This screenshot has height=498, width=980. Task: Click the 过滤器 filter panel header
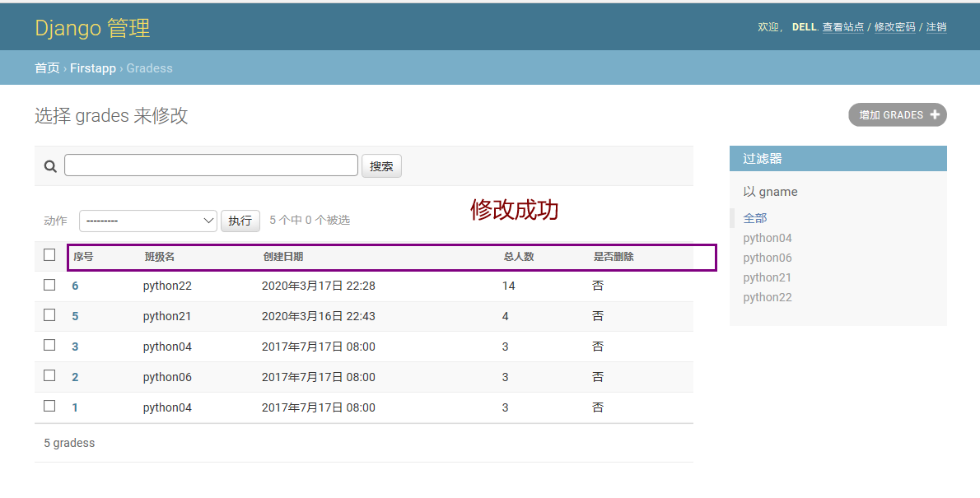[x=838, y=159]
